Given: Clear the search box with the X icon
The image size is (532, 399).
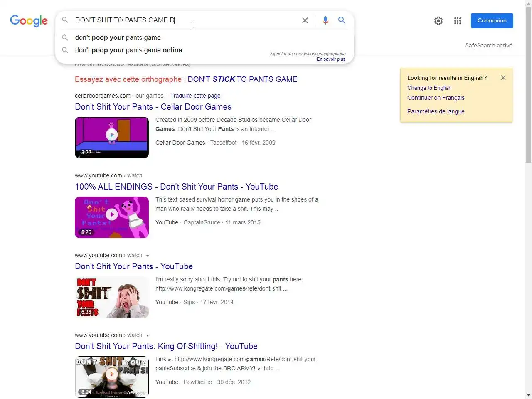Looking at the screenshot, I should point(305,20).
